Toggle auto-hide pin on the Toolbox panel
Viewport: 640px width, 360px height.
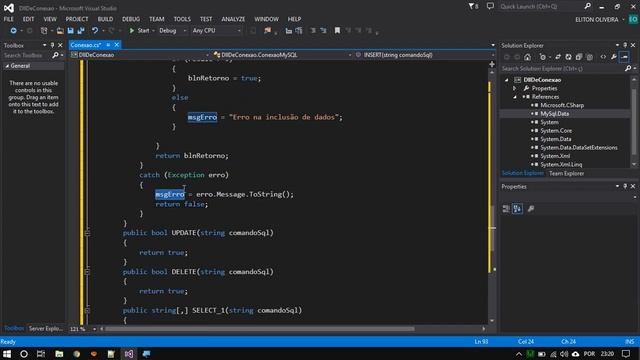pyautogui.click(x=52, y=45)
